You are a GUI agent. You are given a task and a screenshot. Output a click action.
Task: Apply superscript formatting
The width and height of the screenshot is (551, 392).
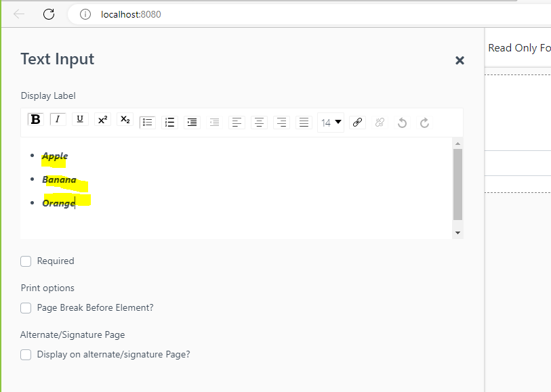[x=102, y=119]
